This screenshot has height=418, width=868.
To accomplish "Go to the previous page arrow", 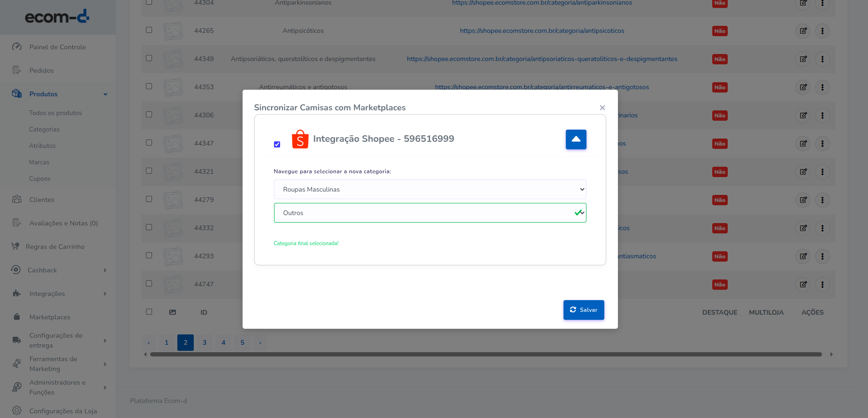I will pyautogui.click(x=149, y=342).
